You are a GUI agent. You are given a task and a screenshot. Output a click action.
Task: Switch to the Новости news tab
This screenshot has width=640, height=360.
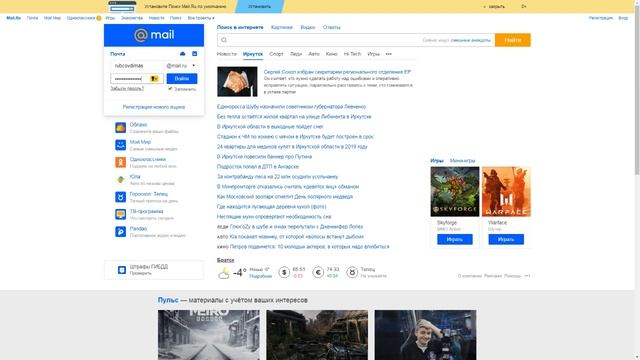click(227, 54)
